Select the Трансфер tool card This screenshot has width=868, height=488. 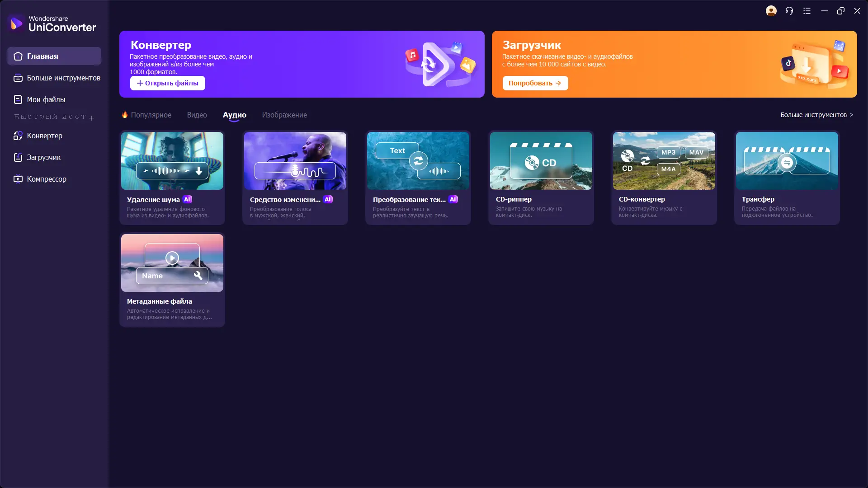pyautogui.click(x=787, y=178)
